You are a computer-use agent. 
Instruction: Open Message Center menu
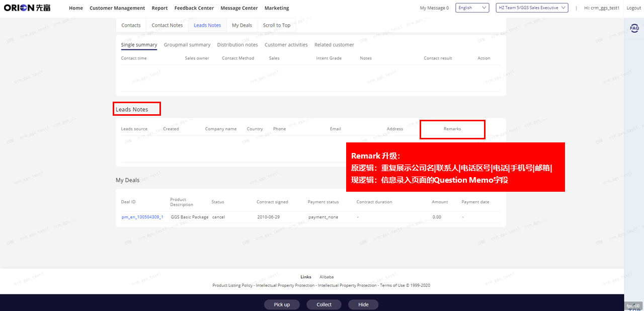(239, 8)
